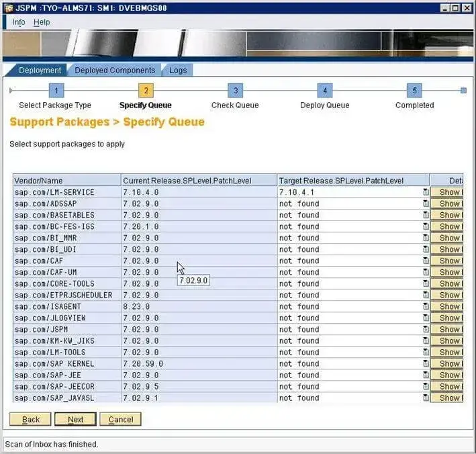Select the sap.com/BC-FES-IGS name cell
This screenshot has height=454, width=476.
coord(66,226)
